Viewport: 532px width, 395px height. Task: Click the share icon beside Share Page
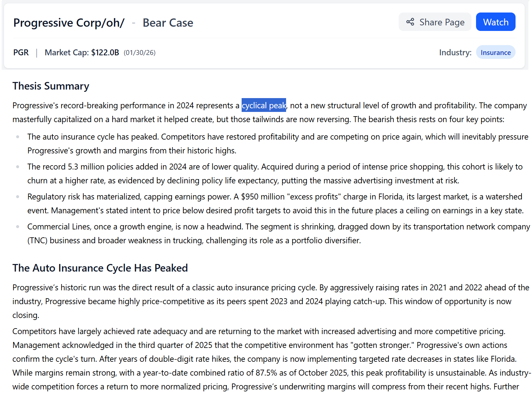click(410, 22)
